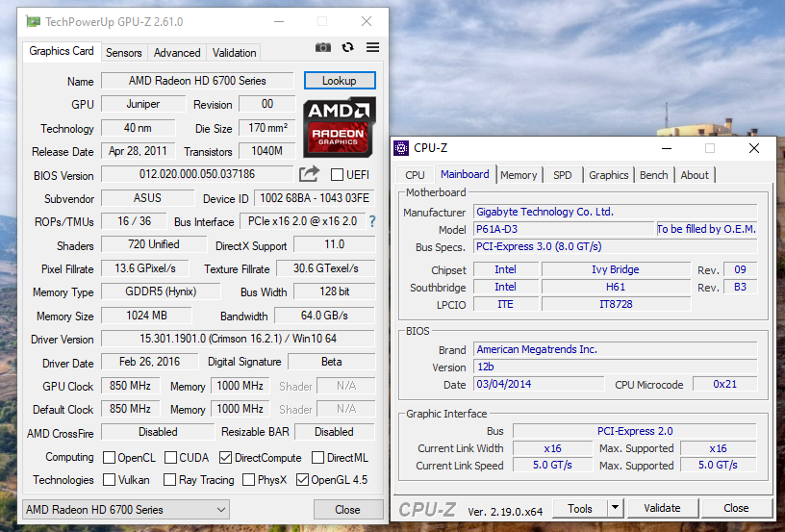
Task: Open the Graphics tab in CPU-Z
Action: click(608, 175)
